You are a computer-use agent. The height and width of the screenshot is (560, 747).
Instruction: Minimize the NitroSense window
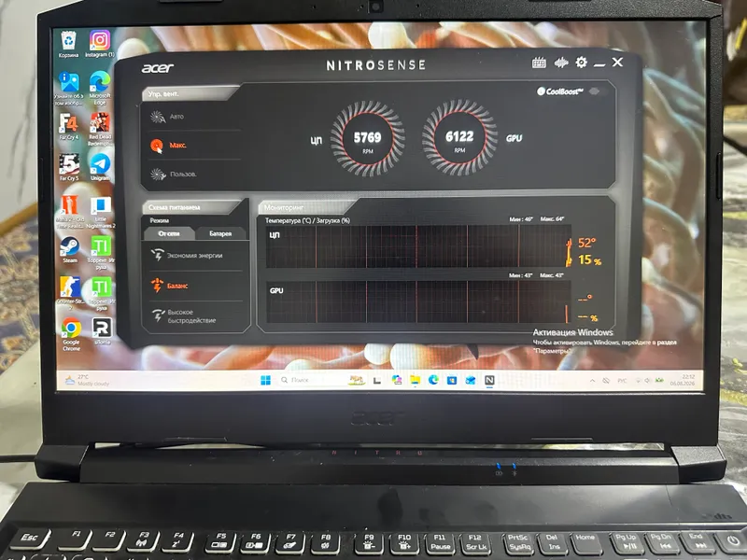(x=599, y=63)
